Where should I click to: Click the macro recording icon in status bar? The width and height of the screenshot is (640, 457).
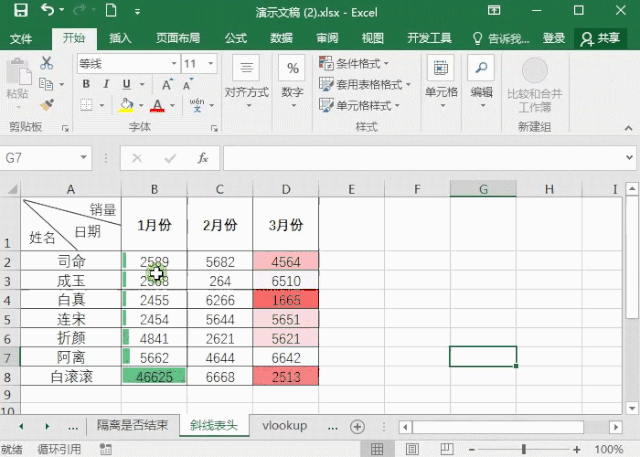click(x=106, y=449)
